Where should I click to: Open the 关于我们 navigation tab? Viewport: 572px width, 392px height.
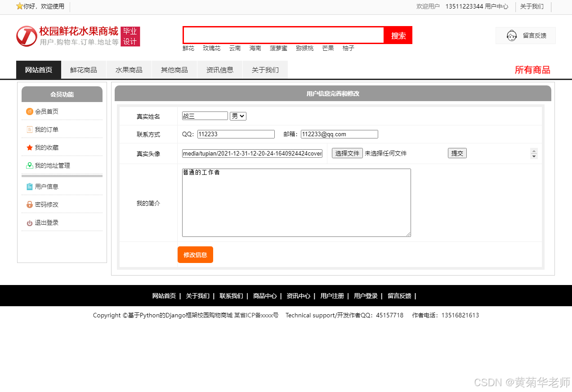click(x=265, y=70)
